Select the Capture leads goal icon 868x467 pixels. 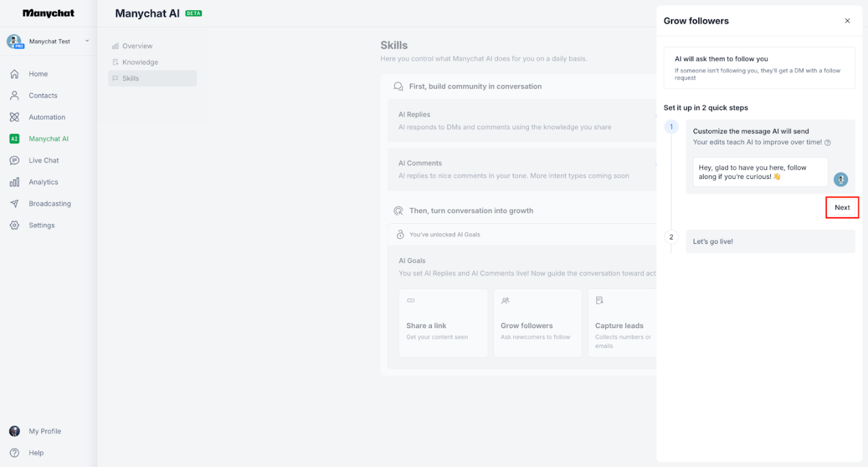(x=599, y=300)
